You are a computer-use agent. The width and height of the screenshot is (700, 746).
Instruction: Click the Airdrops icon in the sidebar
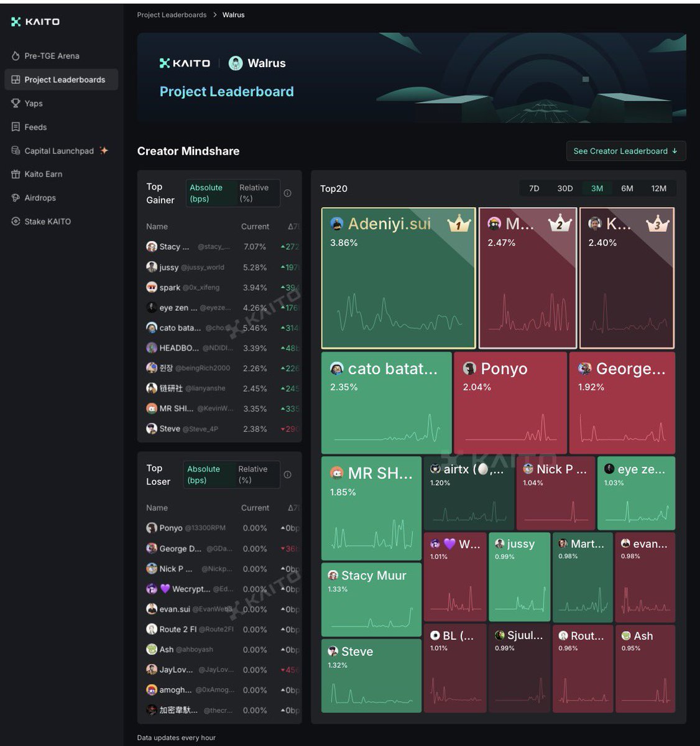(x=16, y=198)
